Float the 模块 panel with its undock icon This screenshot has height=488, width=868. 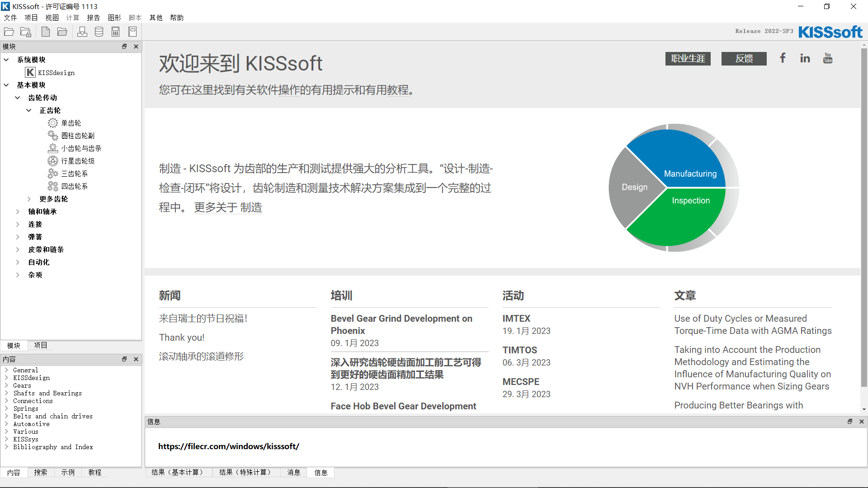[x=124, y=47]
